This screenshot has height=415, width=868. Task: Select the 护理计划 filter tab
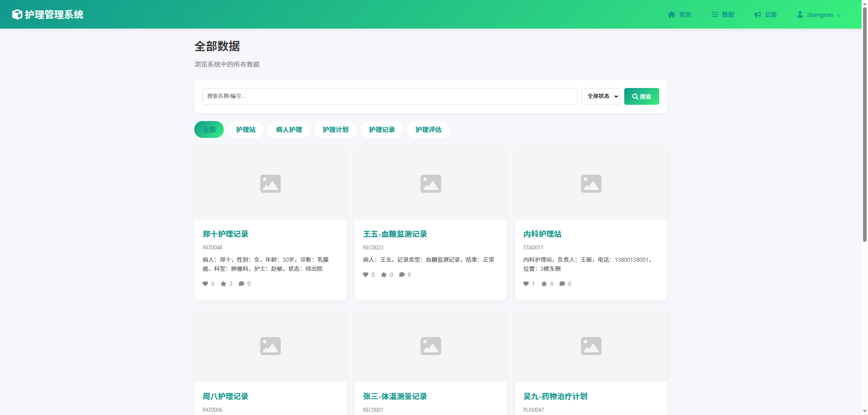click(x=335, y=129)
